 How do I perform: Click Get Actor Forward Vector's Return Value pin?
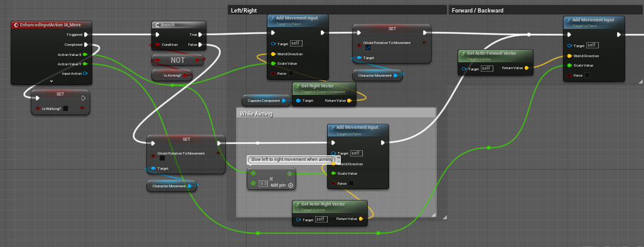click(527, 68)
